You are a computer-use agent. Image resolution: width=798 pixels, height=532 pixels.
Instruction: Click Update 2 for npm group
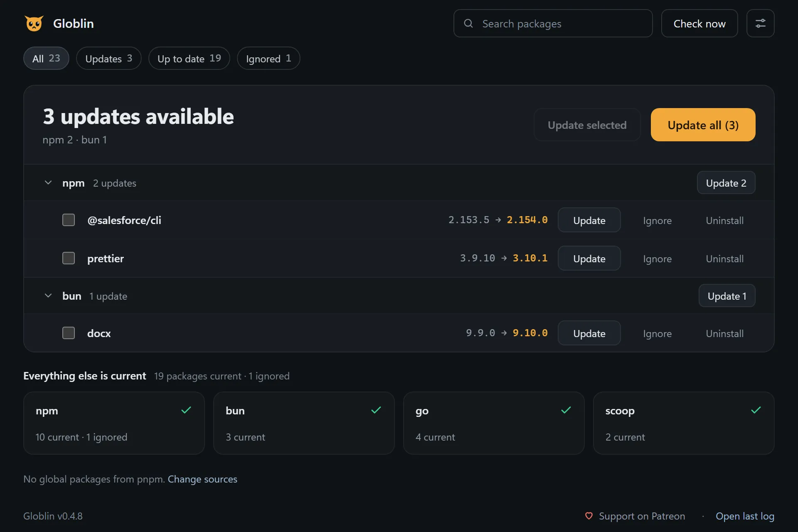(x=726, y=182)
